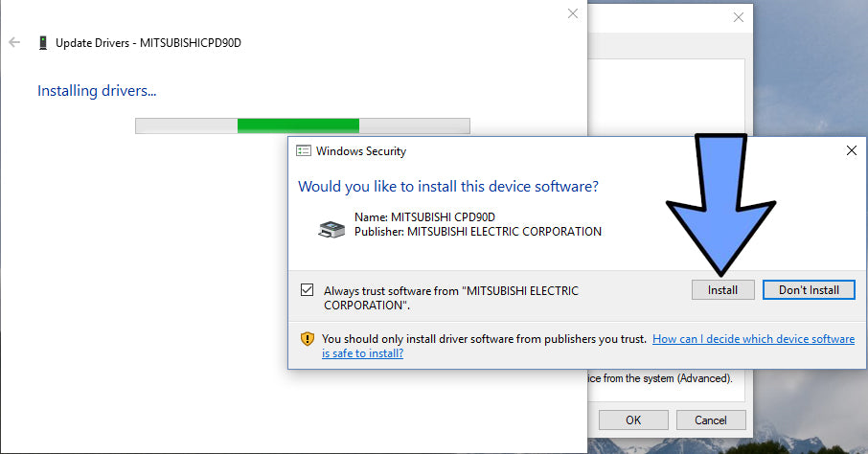The image size is (868, 454).
Task: Select the MITSUBISHI CPD90D printer icon
Action: click(331, 229)
